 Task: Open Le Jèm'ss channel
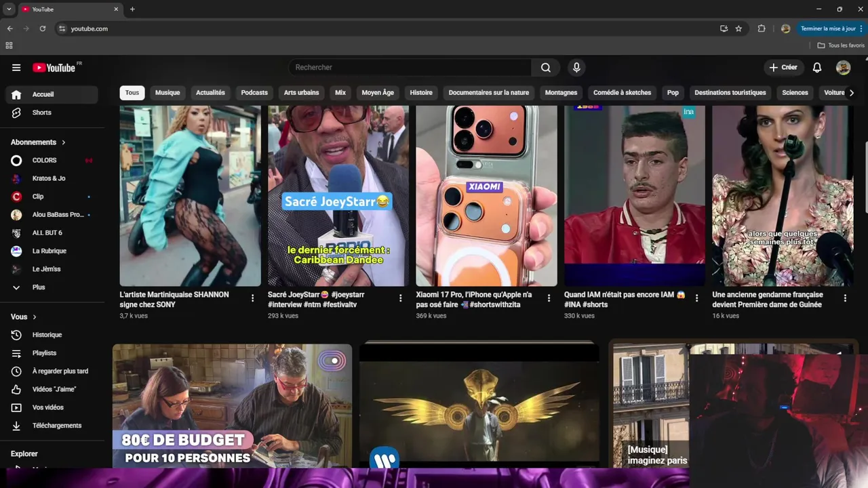pos(52,269)
